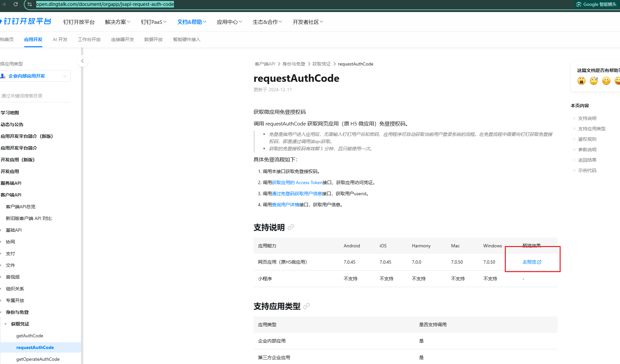Switch to the 数据开放 tab
Screen dimensions: 620x364
click(153, 39)
